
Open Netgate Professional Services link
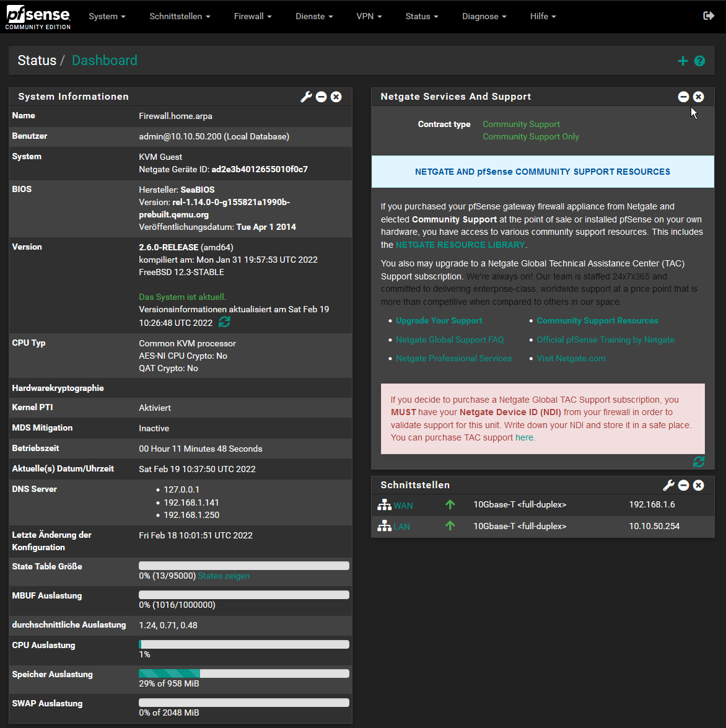(x=453, y=358)
